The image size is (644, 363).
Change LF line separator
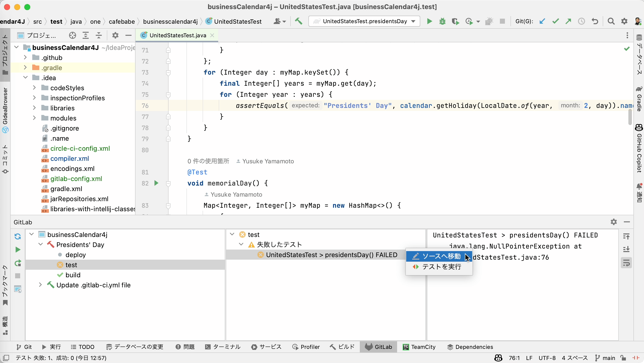click(x=529, y=358)
